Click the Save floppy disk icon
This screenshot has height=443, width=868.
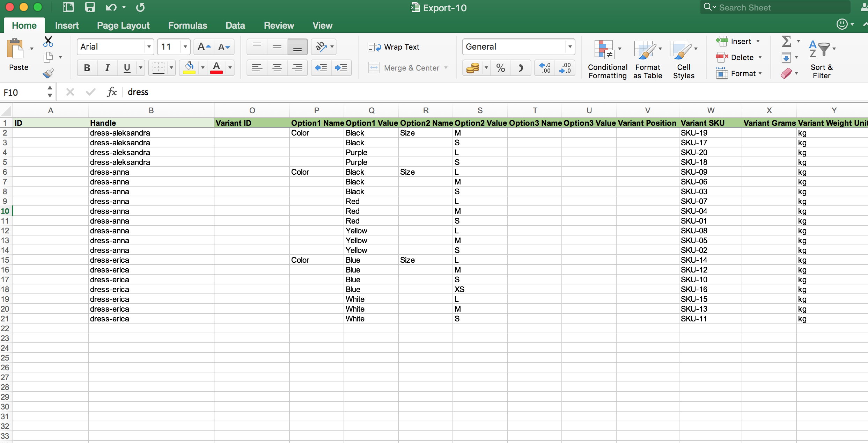tap(90, 7)
